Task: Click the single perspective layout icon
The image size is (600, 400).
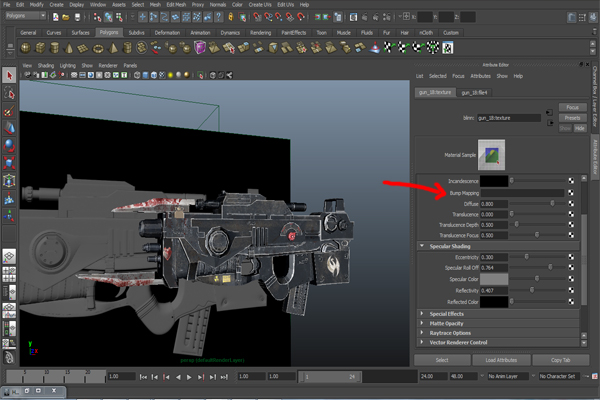Action: coord(9,256)
